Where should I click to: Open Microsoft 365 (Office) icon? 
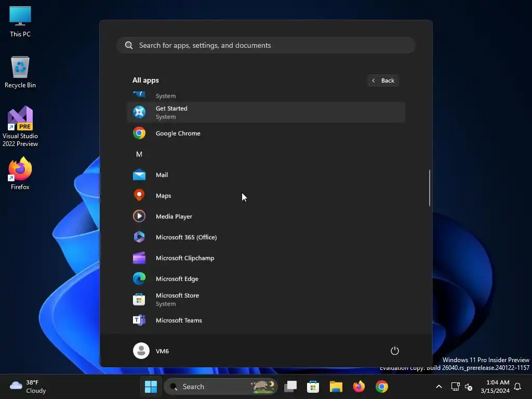(139, 237)
